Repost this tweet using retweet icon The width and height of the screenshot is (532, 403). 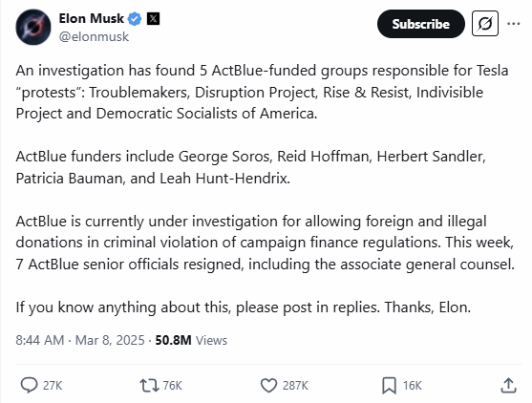click(149, 386)
